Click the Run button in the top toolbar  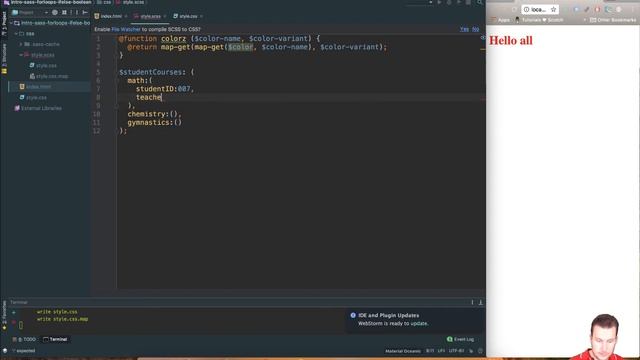pos(439,2)
